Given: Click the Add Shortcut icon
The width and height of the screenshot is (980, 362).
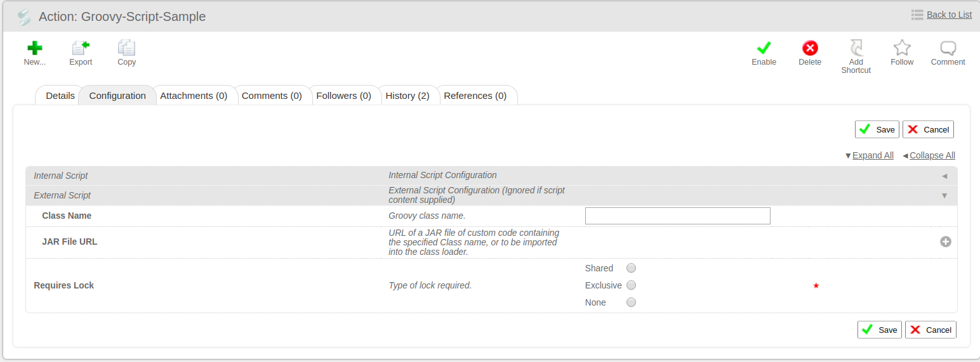Looking at the screenshot, I should pyautogui.click(x=856, y=48).
